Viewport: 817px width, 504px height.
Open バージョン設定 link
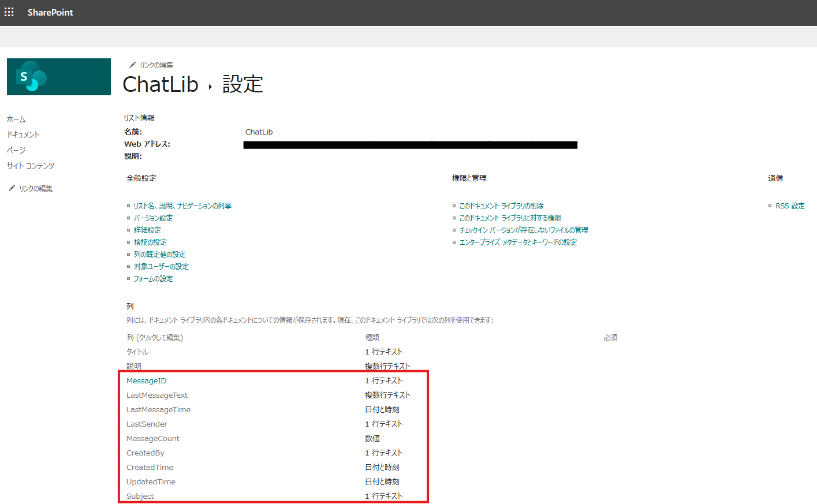click(x=154, y=218)
